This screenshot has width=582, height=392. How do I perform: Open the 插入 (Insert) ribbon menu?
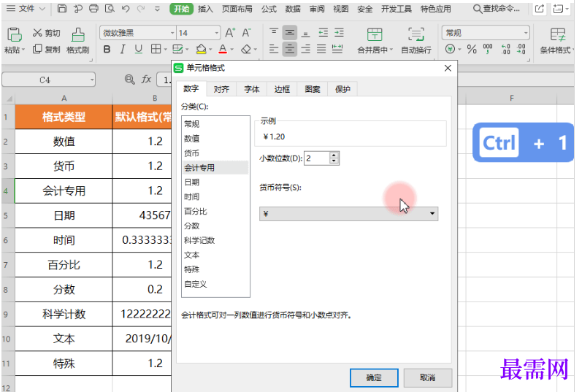tap(206, 9)
